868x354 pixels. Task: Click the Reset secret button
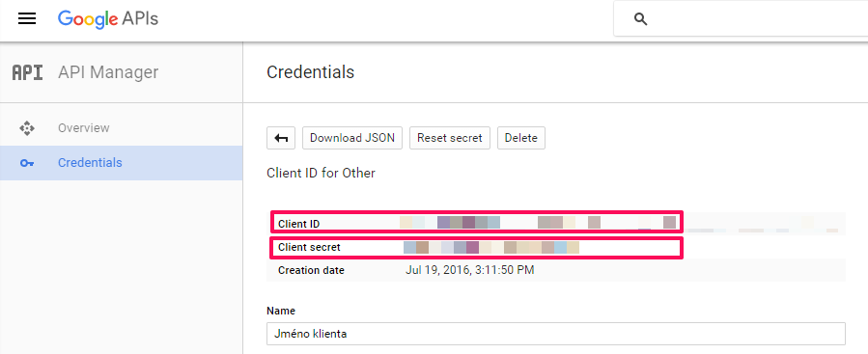click(450, 138)
